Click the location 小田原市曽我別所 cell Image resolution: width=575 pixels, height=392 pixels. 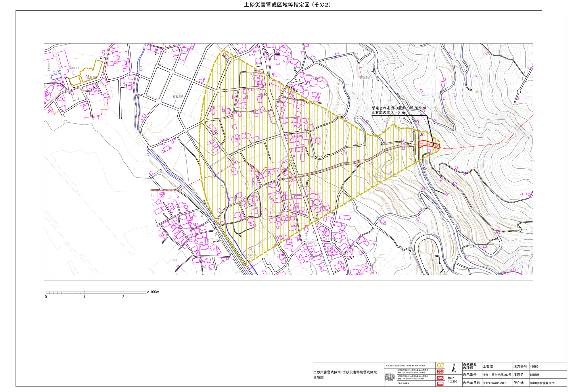(x=542, y=383)
